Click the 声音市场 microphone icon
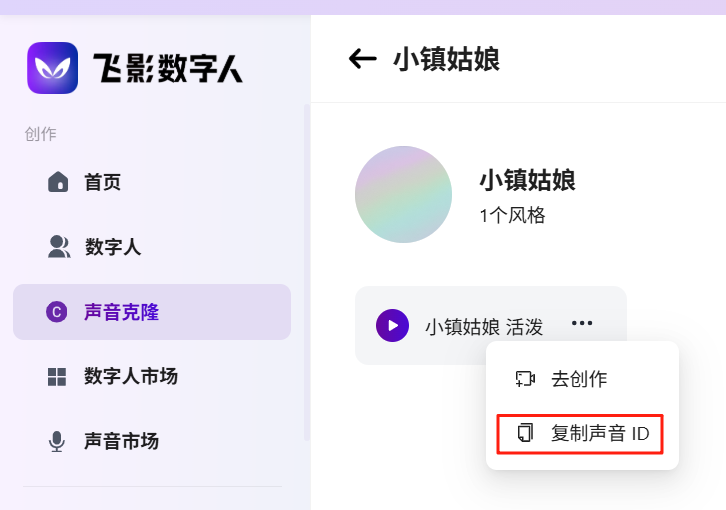The width and height of the screenshot is (726, 510). click(57, 441)
